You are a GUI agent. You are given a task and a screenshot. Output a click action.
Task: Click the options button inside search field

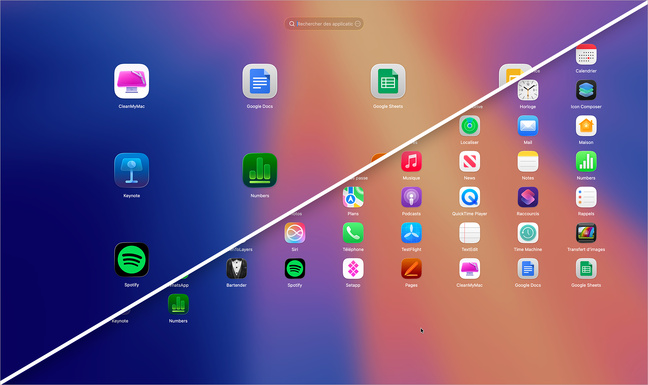tap(358, 24)
